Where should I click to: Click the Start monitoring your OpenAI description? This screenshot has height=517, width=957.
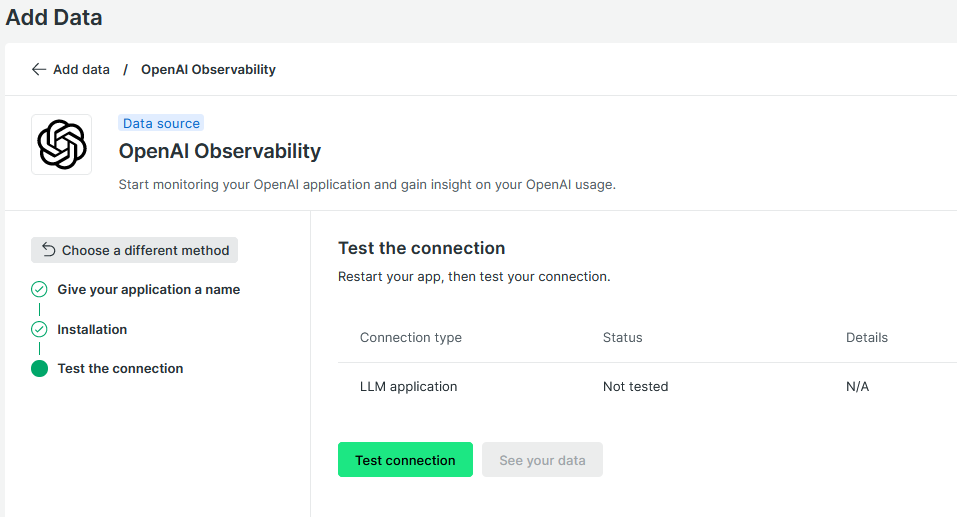tap(367, 184)
